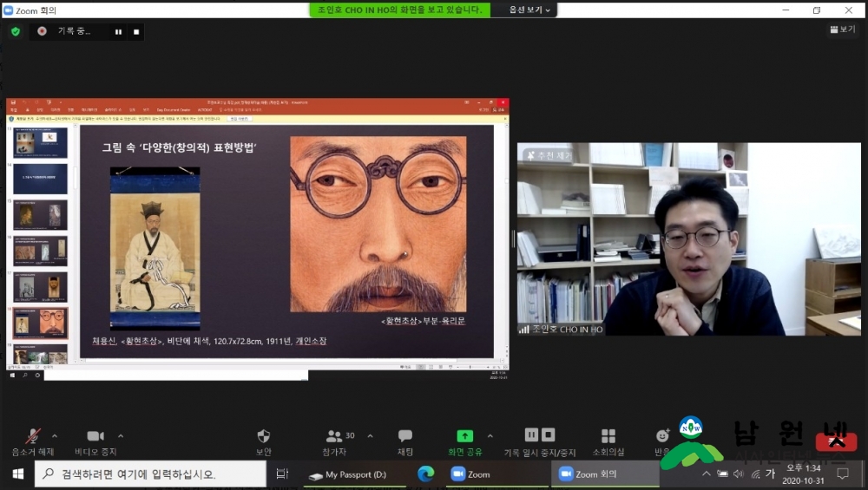This screenshot has width=868, height=490.
Task: Open the ACROBAT tab in shared PowerPoint
Action: [205, 110]
